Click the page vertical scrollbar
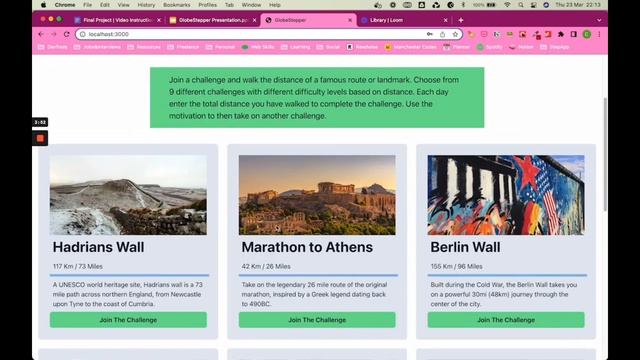The width and height of the screenshot is (640, 360). [x=605, y=154]
